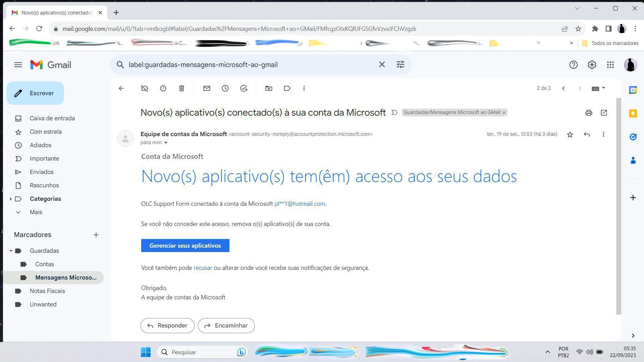Go back to the message list
Image resolution: width=644 pixels, height=362 pixels.
point(121,88)
